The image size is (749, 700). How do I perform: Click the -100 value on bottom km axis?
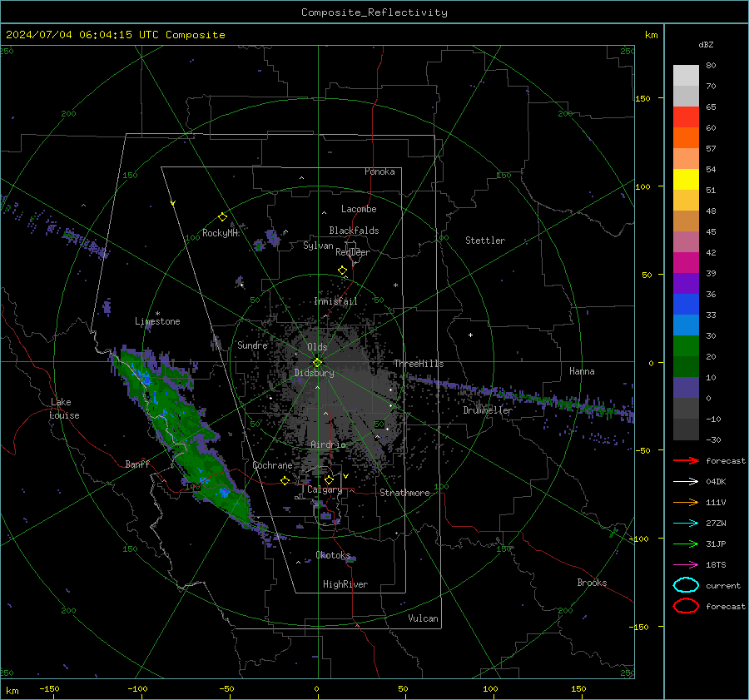[137, 688]
